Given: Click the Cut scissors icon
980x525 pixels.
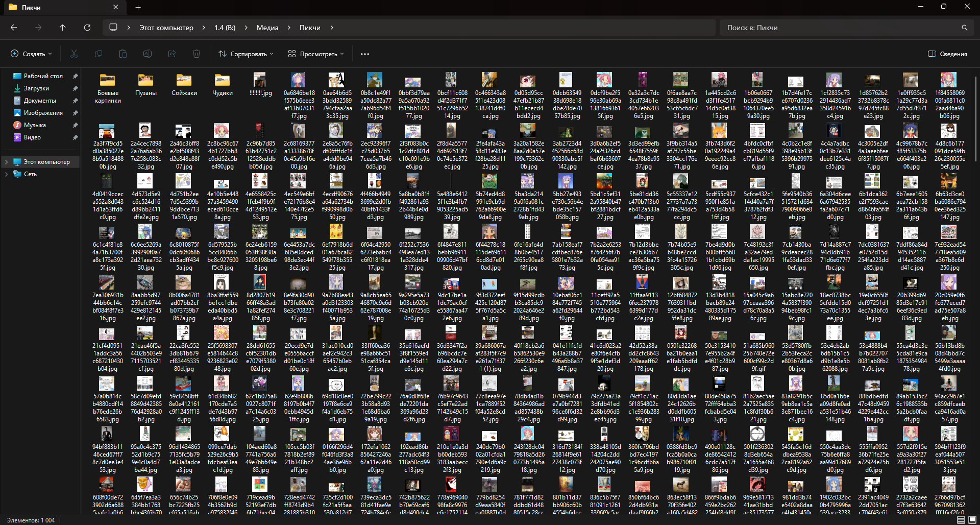Looking at the screenshot, I should pos(74,54).
